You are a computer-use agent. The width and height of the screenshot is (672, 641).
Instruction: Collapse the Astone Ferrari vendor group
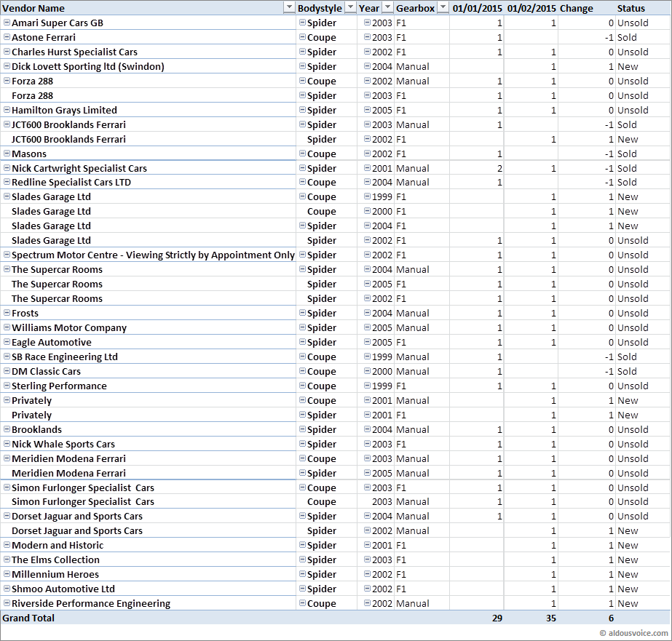(x=7, y=37)
